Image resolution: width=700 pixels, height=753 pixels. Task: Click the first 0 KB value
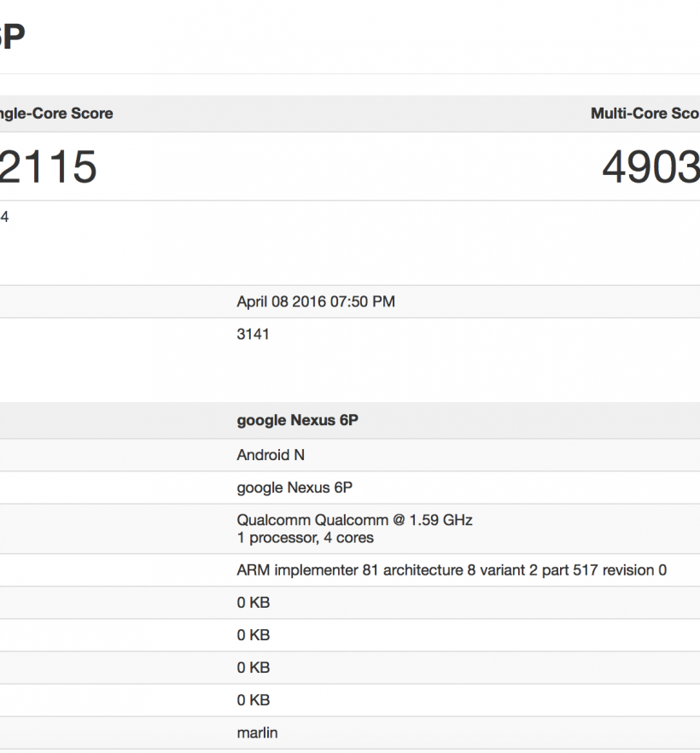click(253, 603)
